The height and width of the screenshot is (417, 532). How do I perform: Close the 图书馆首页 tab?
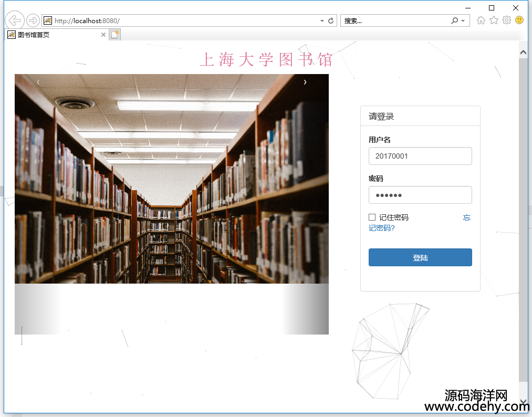[103, 35]
